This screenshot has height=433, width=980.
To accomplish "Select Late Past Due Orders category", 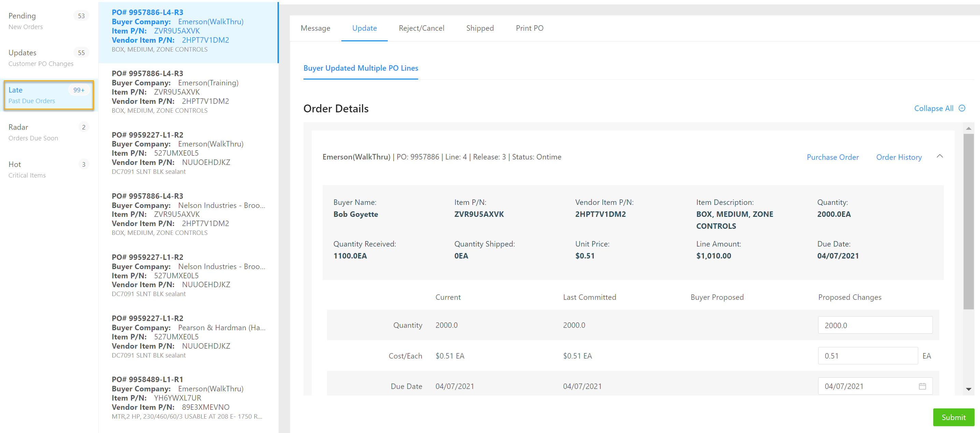I will (49, 95).
